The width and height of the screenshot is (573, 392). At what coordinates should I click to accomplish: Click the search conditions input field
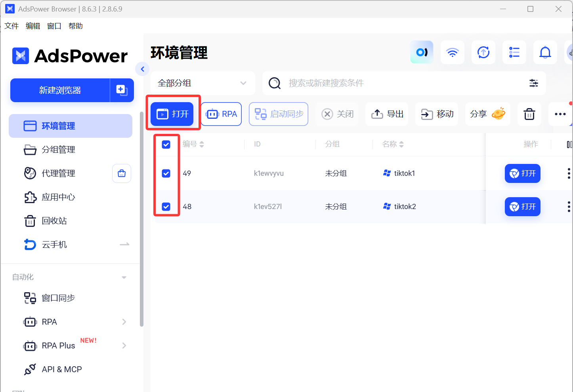(x=404, y=83)
